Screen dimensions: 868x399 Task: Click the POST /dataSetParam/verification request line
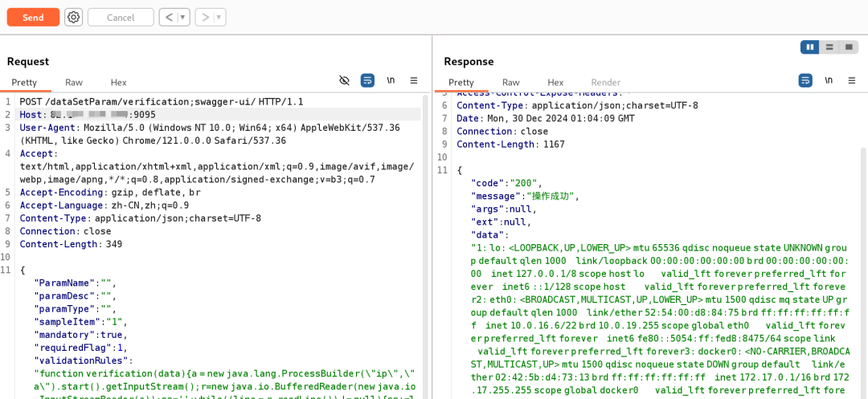[161, 102]
